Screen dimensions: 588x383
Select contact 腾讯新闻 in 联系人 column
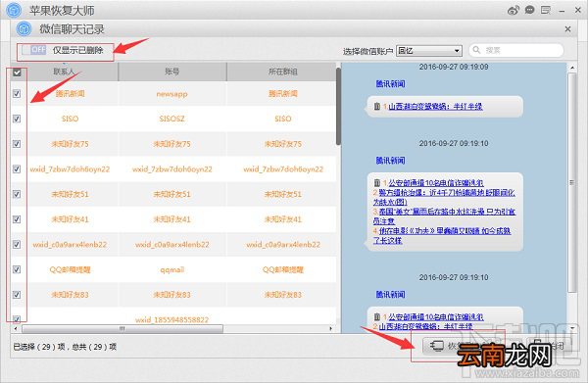point(71,94)
